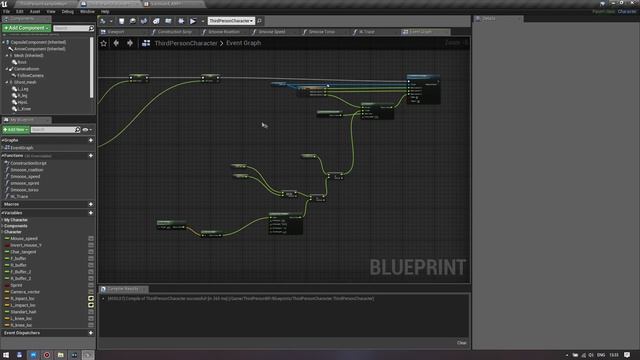The height and width of the screenshot is (360, 640).
Task: Click the notification icon in system tray
Action: [x=627, y=355]
